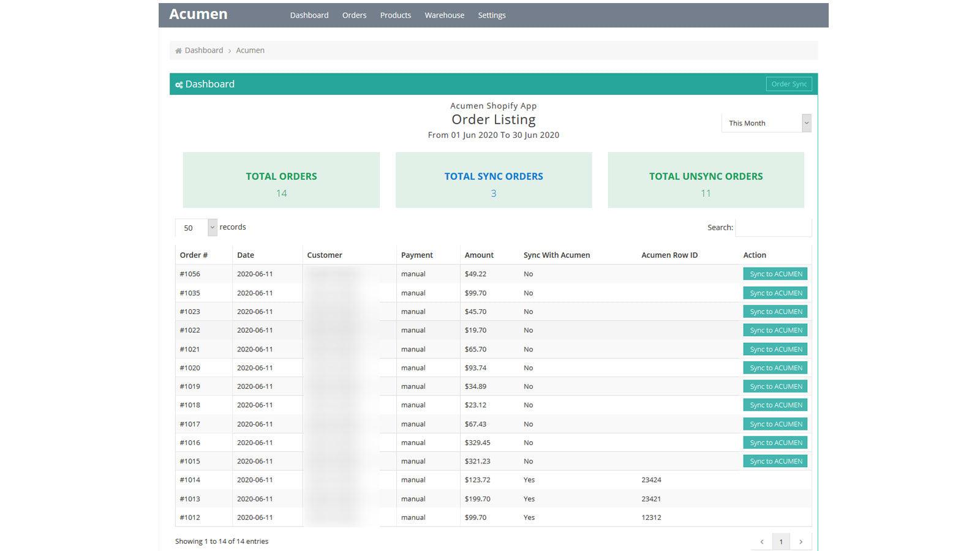Click the Order Sync button
980x551 pixels.
pos(789,84)
